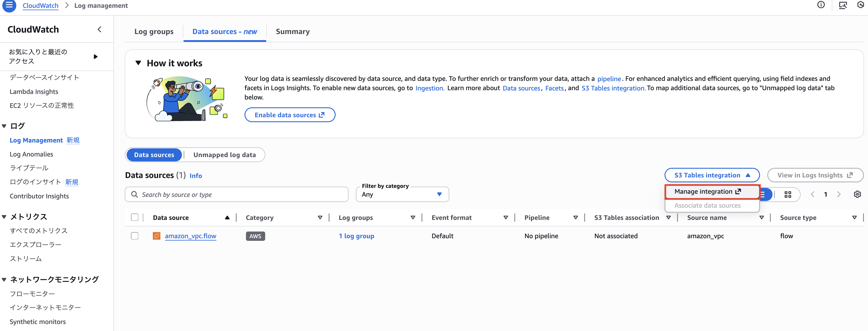Go to next page arrow
The width and height of the screenshot is (868, 331).
coord(839,194)
